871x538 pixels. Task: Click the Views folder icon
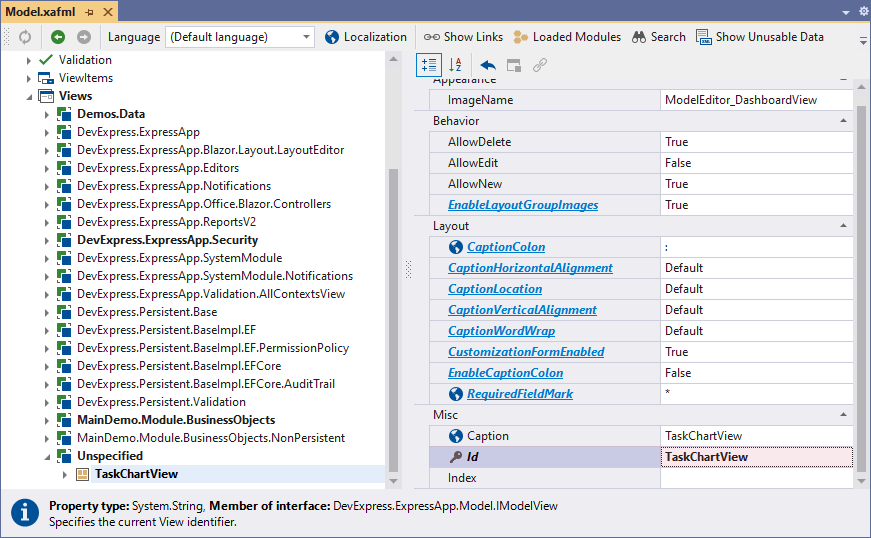(46, 96)
